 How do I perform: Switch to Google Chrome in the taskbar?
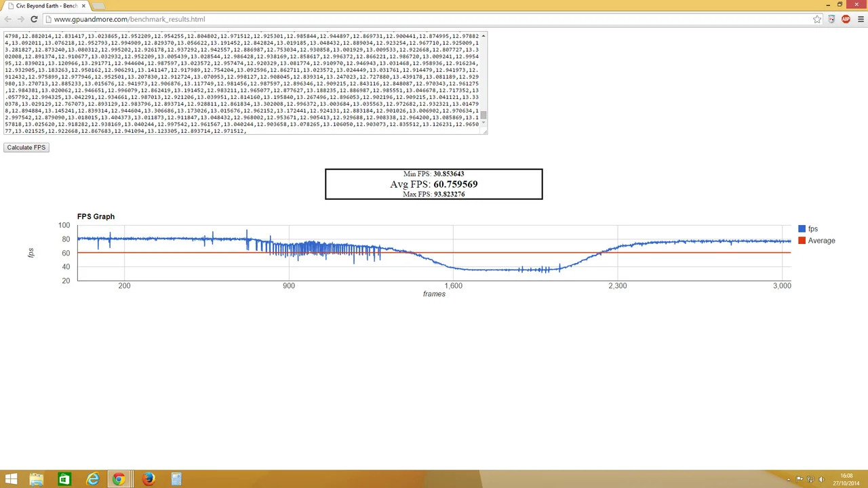[119, 480]
